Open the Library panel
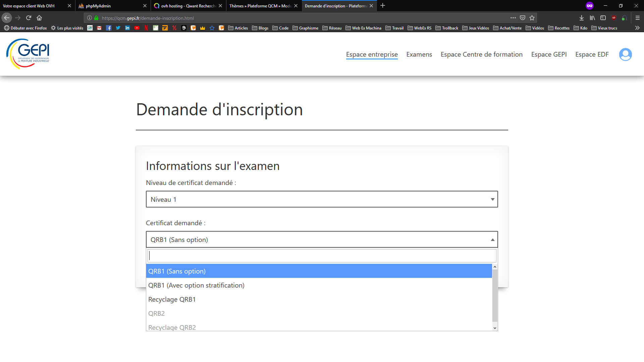This screenshot has height=362, width=644. tap(592, 18)
